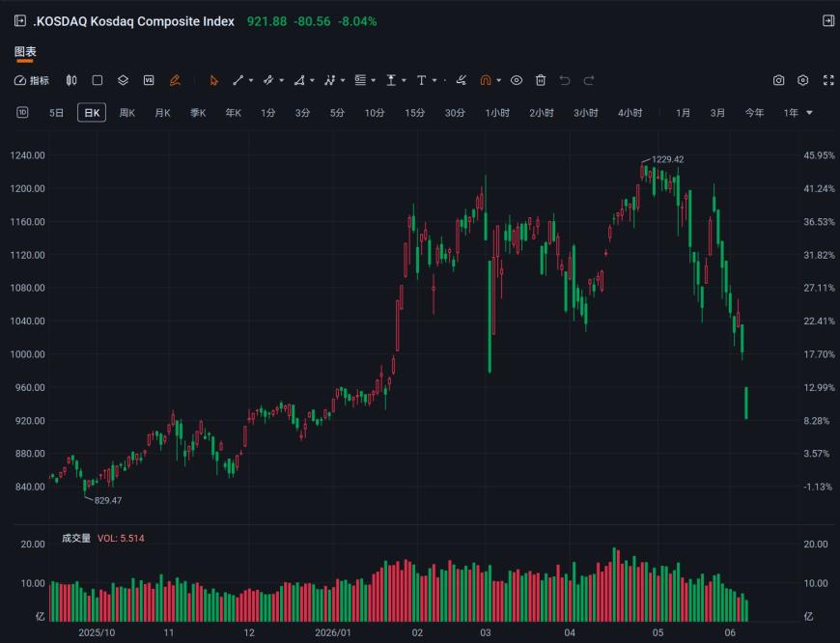Screen dimensions: 840x643
Task: Set range to 3月
Action: pos(717,113)
